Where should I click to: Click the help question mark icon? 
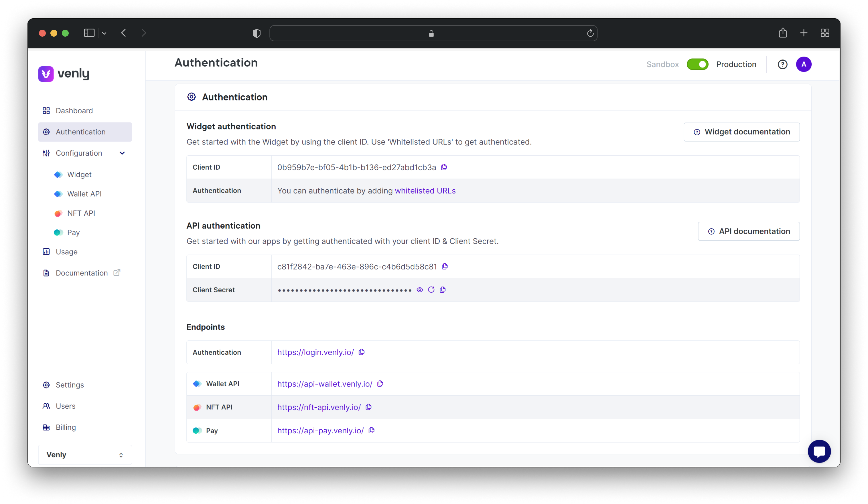[x=782, y=64]
